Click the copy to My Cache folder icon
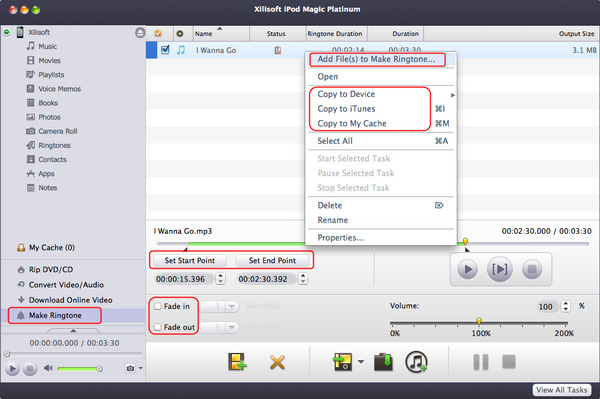The height and width of the screenshot is (399, 600). click(x=383, y=362)
